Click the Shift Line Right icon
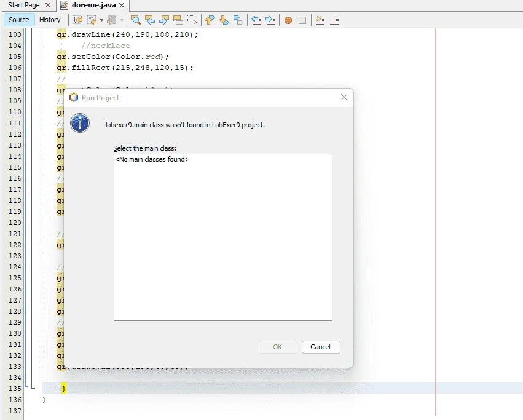 [270, 20]
